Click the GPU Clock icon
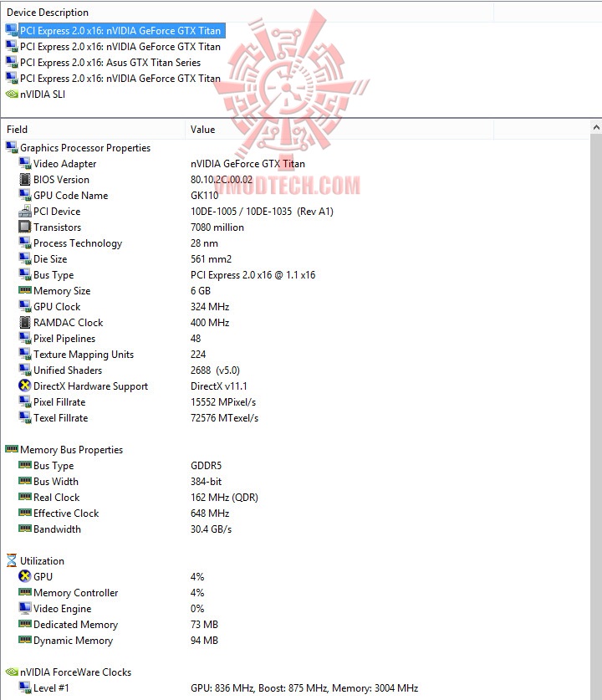This screenshot has width=602, height=700. click(24, 306)
